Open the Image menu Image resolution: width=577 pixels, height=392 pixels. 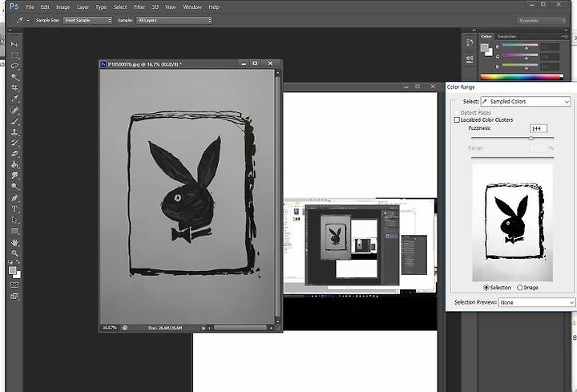pyautogui.click(x=63, y=7)
